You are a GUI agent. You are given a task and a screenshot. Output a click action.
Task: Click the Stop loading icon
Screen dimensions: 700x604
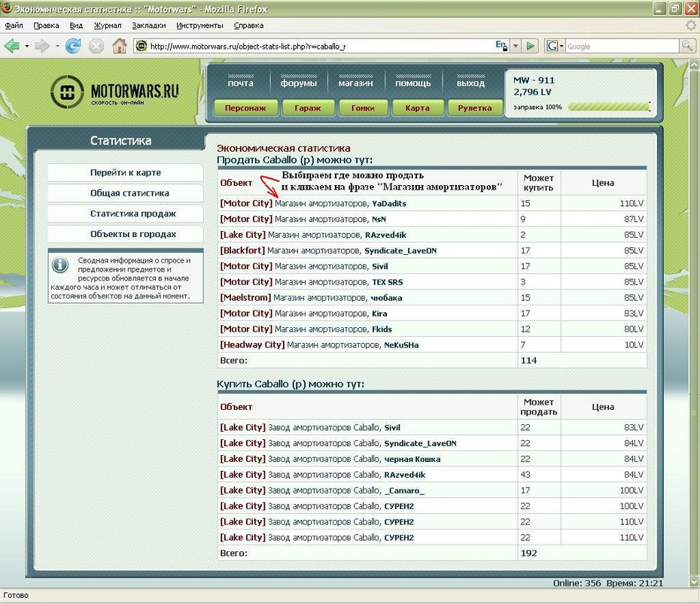pos(96,45)
